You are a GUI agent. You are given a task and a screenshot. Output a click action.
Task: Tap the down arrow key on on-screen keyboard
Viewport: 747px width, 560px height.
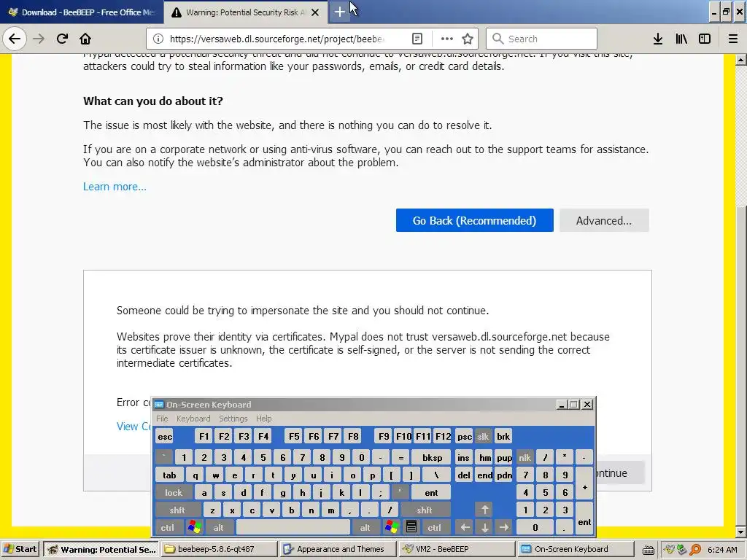pos(484,528)
